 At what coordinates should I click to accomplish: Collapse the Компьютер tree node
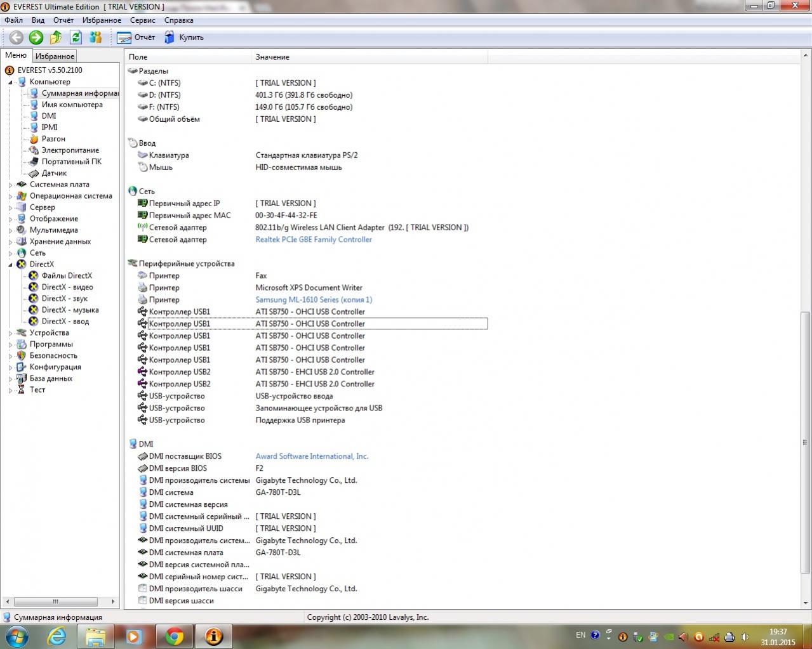click(10, 82)
